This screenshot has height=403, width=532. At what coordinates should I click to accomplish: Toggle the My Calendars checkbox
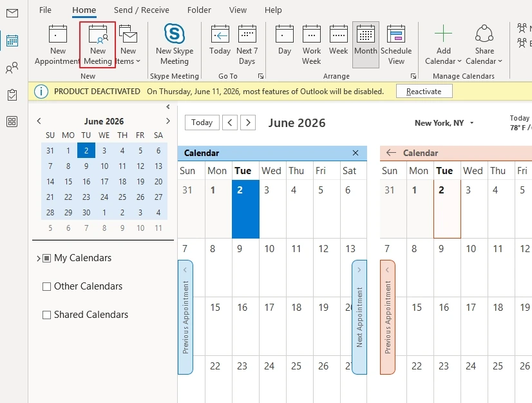(x=47, y=259)
